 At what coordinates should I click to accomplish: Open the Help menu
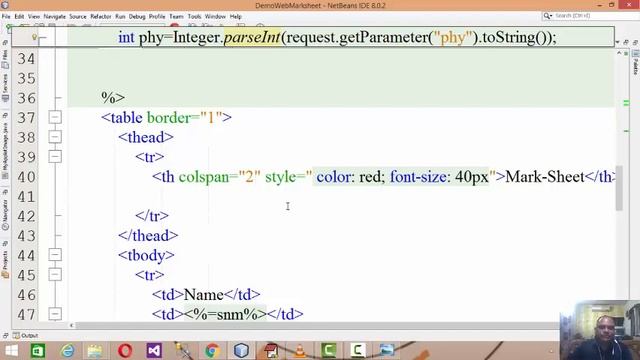click(236, 16)
